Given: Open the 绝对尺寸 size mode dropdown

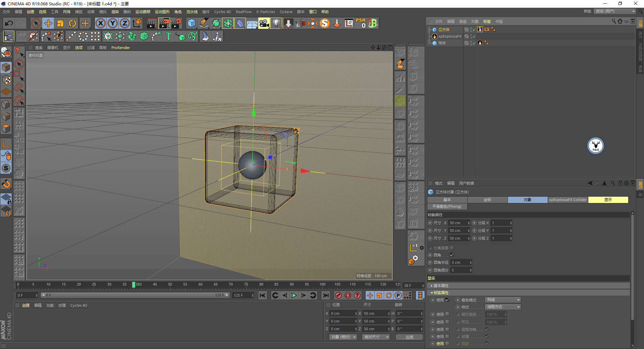Looking at the screenshot, I should [376, 337].
